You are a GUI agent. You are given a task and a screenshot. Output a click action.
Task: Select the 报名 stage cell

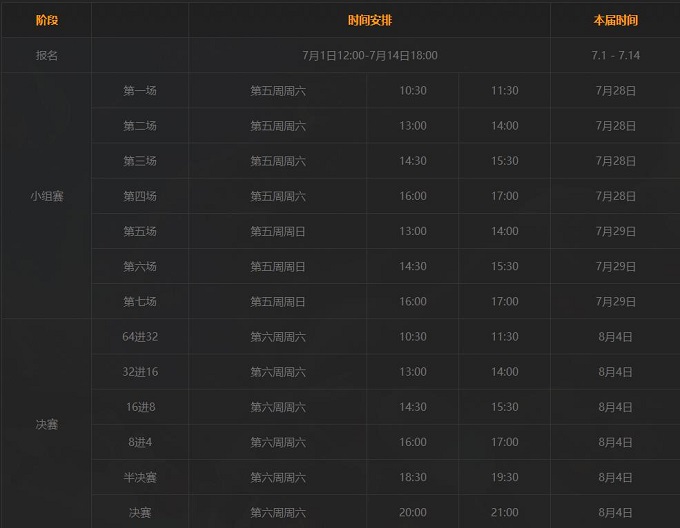47,55
